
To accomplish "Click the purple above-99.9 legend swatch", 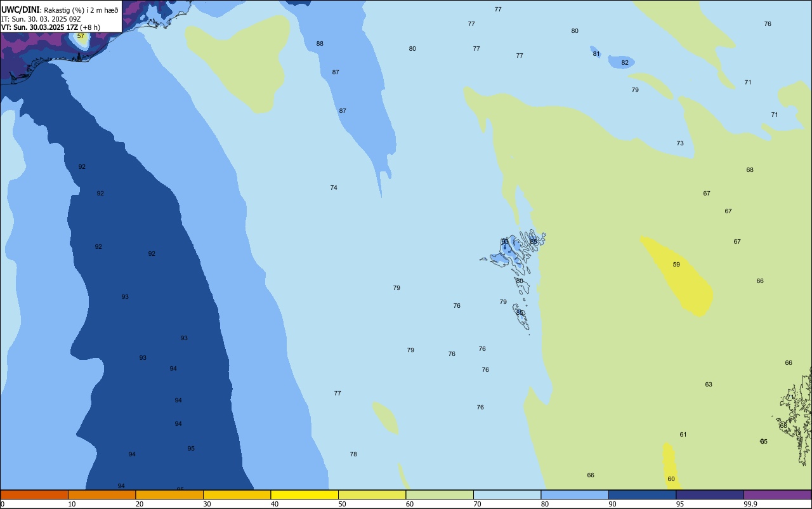I will pyautogui.click(x=777, y=494).
